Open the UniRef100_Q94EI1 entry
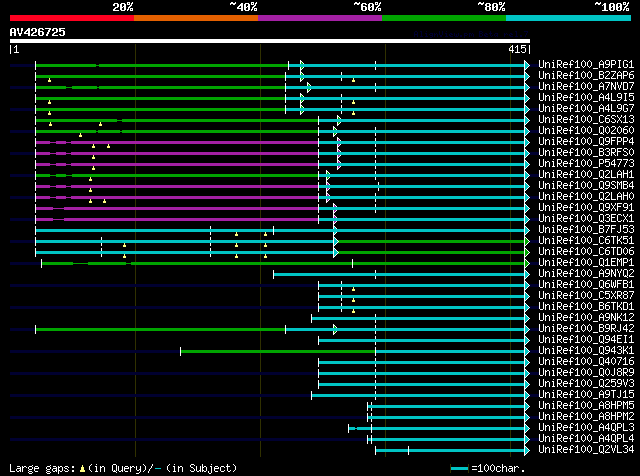Screen dimensions: 640x476 586,340
